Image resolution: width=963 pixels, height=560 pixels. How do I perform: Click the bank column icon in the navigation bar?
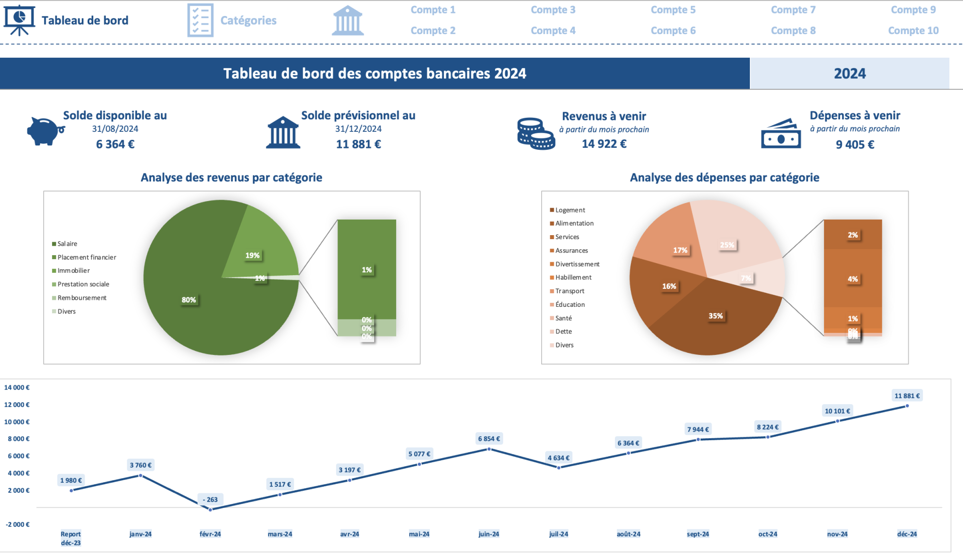click(348, 19)
